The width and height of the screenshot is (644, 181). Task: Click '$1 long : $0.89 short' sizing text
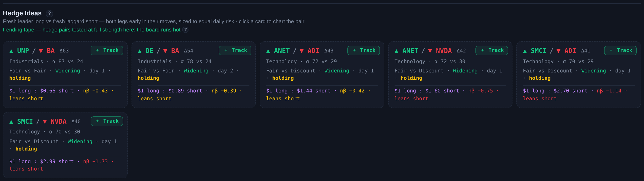click(170, 91)
